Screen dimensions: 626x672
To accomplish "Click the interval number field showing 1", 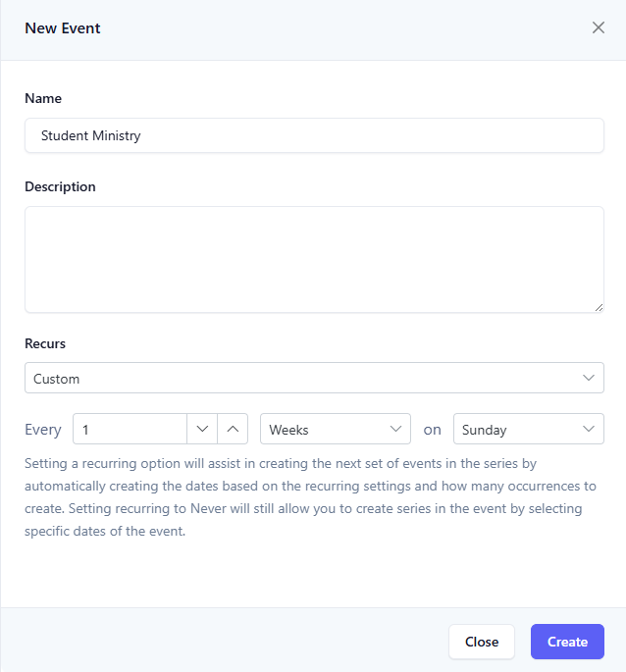I will click(130, 429).
